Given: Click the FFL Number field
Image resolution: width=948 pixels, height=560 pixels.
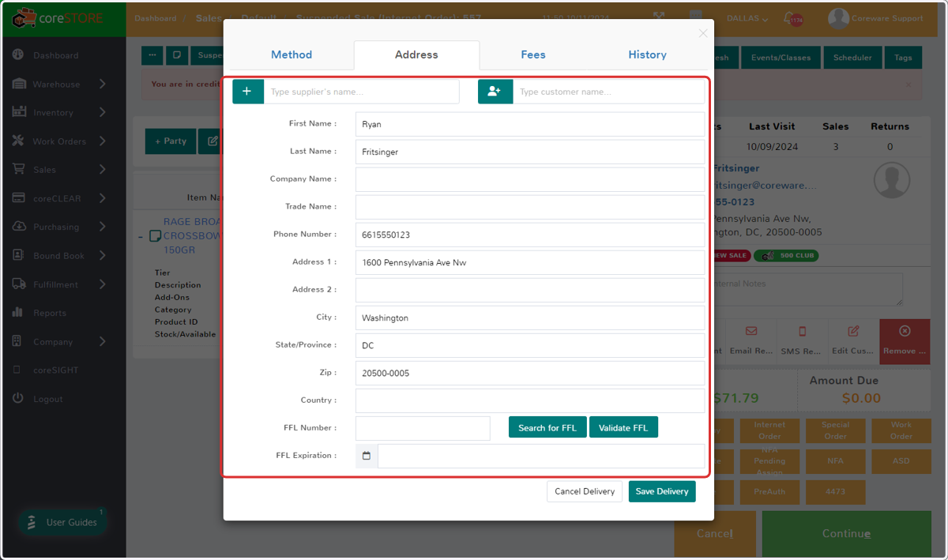Looking at the screenshot, I should point(423,428).
